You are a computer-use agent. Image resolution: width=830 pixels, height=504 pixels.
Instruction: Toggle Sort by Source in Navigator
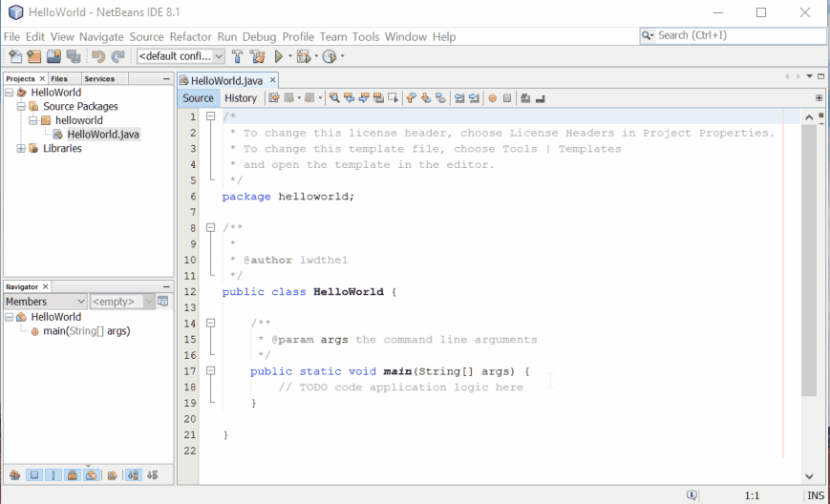pos(153,475)
